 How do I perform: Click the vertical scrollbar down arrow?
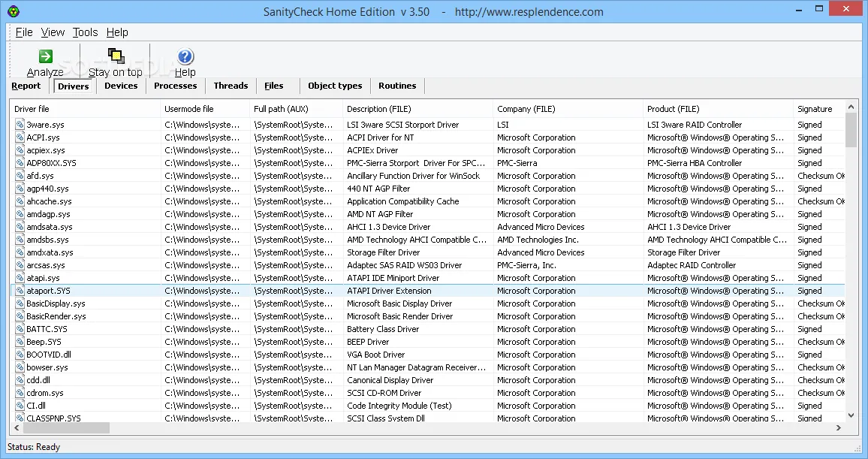coord(851,415)
